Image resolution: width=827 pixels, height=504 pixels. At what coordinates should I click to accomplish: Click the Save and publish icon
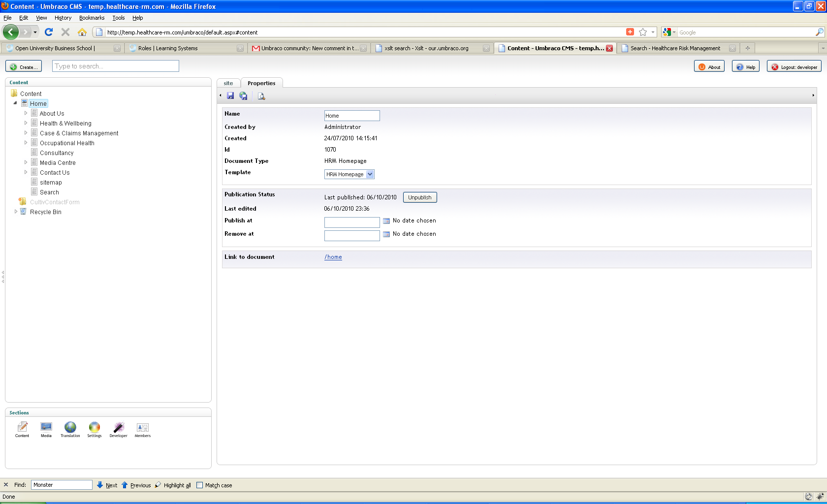(x=243, y=96)
